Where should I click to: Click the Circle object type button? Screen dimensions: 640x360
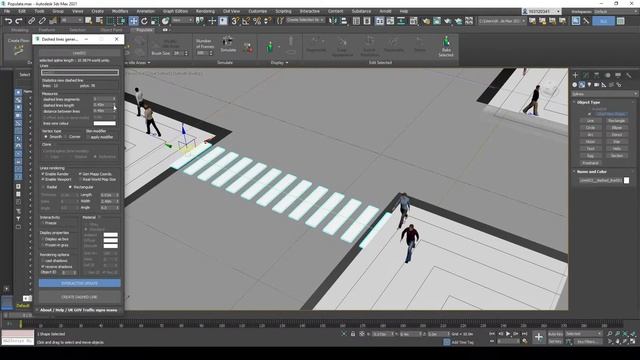tap(590, 128)
